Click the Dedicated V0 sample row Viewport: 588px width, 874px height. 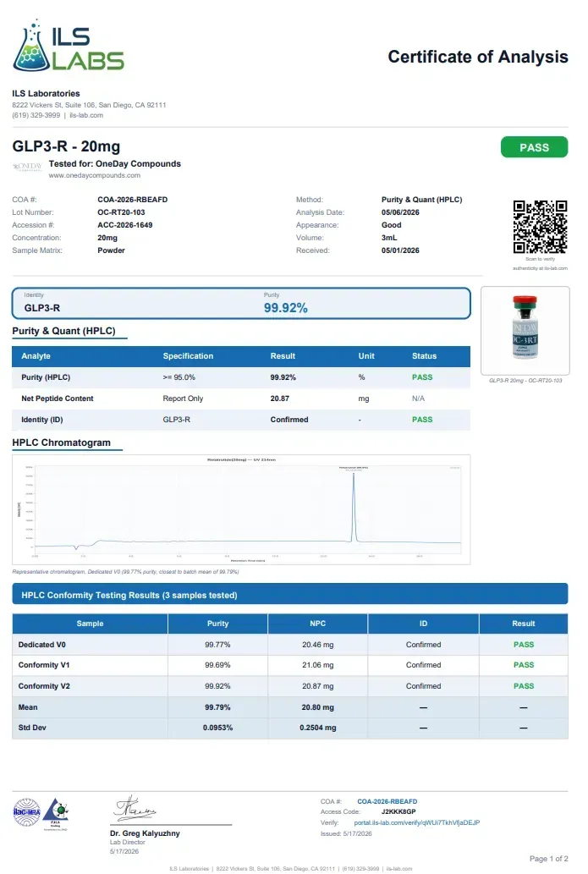click(290, 645)
